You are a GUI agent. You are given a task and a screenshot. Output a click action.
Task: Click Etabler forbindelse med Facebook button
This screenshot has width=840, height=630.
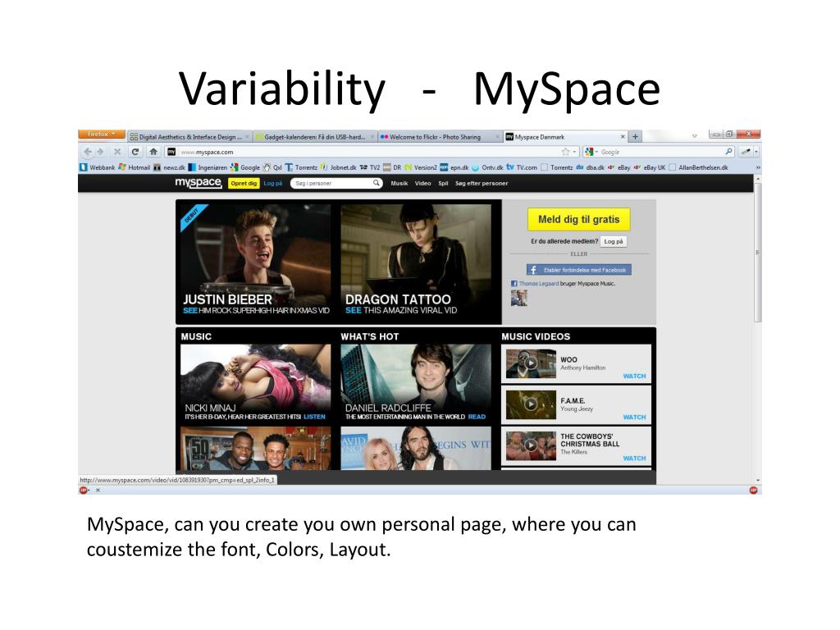[x=578, y=269]
